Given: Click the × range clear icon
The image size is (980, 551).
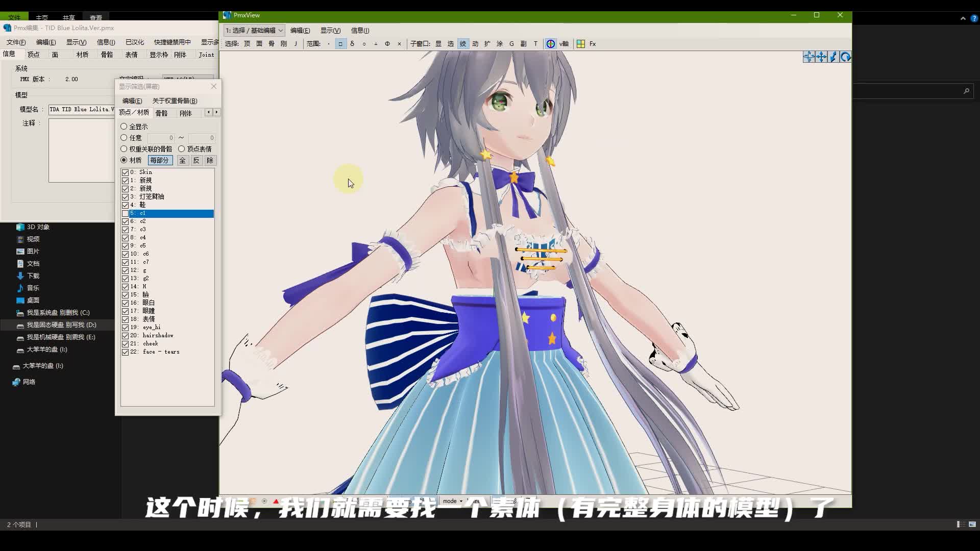Looking at the screenshot, I should pos(399,44).
